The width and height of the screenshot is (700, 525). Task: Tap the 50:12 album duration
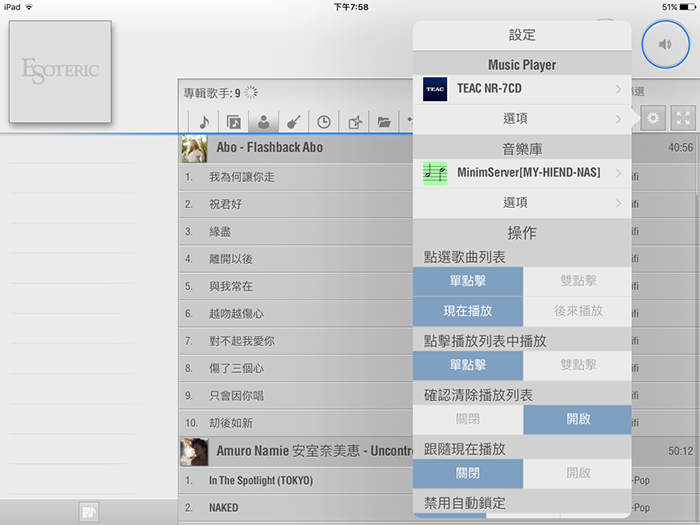pos(680,451)
